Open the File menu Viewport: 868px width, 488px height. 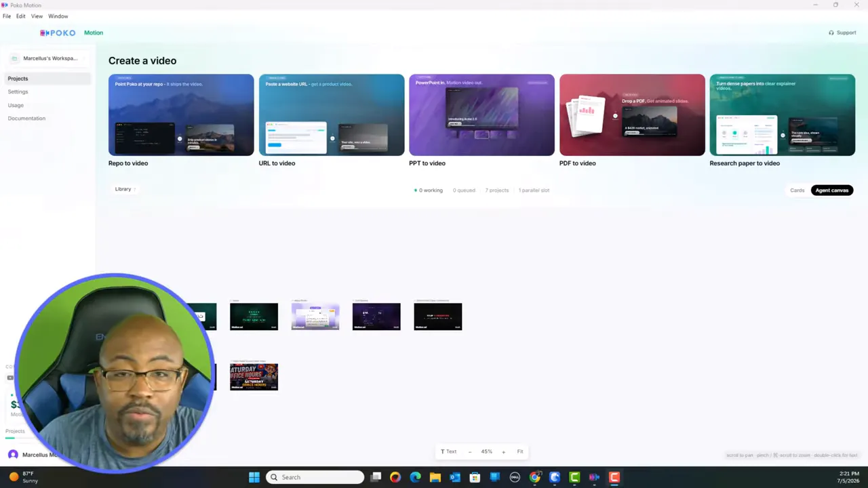7,16
